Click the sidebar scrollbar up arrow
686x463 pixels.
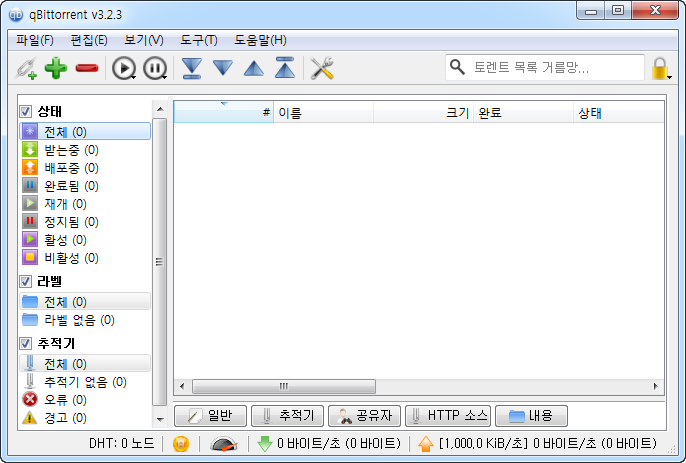click(160, 109)
